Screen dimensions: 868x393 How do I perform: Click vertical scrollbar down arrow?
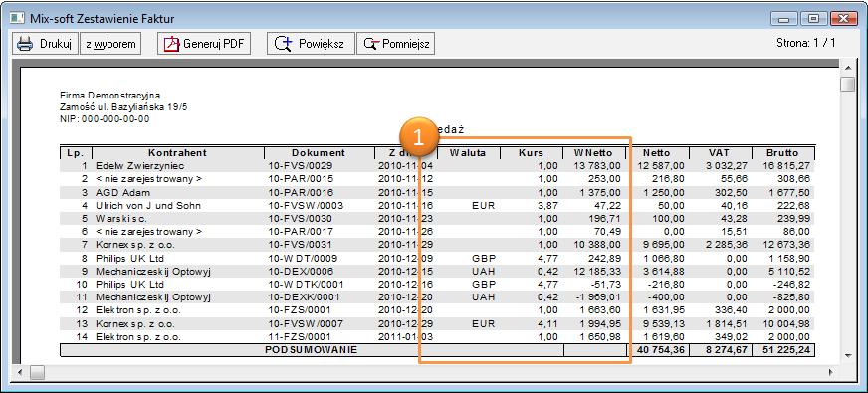(847, 355)
